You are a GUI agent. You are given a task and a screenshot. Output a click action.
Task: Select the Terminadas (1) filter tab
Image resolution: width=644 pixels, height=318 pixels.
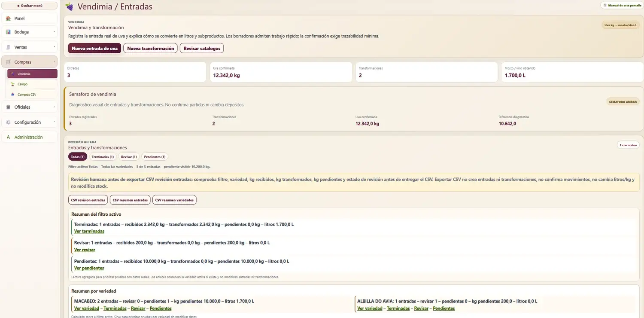[103, 157]
